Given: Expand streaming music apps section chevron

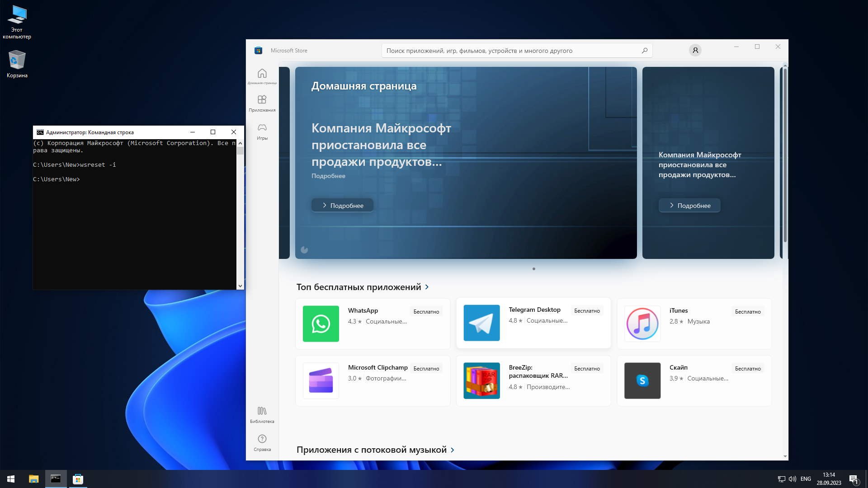Looking at the screenshot, I should [x=453, y=450].
